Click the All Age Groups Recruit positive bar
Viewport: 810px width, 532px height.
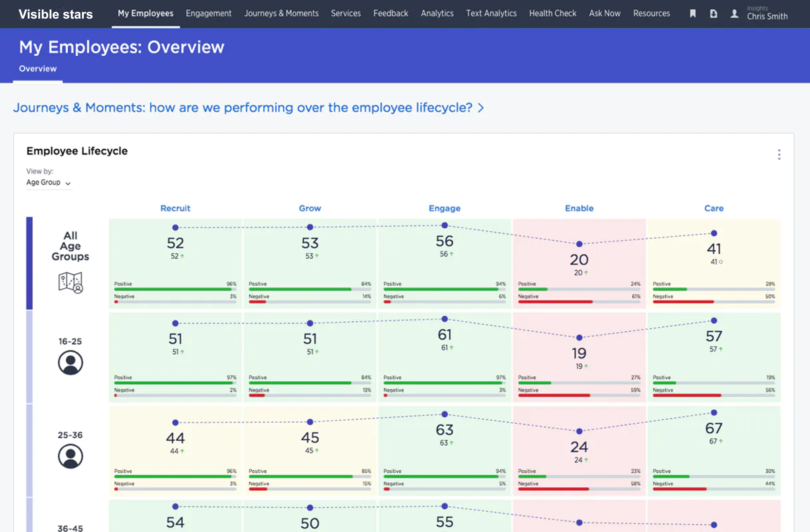click(x=173, y=289)
